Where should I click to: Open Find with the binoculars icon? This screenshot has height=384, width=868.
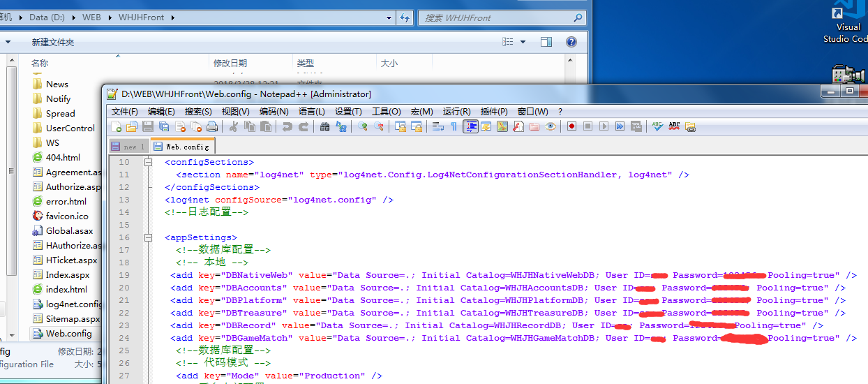click(x=324, y=126)
